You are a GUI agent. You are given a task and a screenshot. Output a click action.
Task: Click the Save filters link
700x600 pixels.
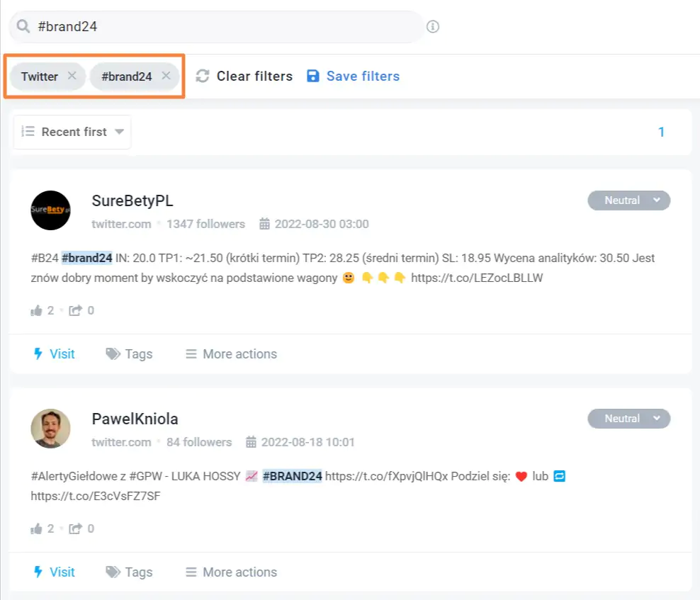click(363, 76)
